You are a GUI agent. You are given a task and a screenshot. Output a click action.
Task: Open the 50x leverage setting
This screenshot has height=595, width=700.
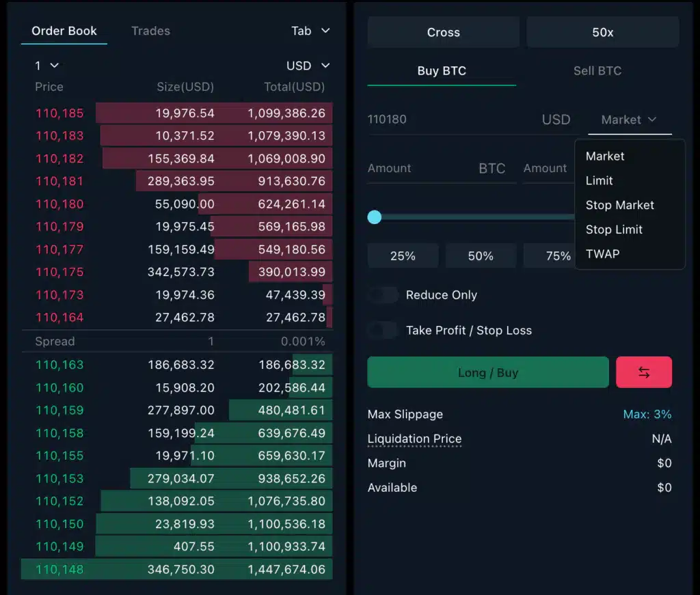click(x=602, y=32)
